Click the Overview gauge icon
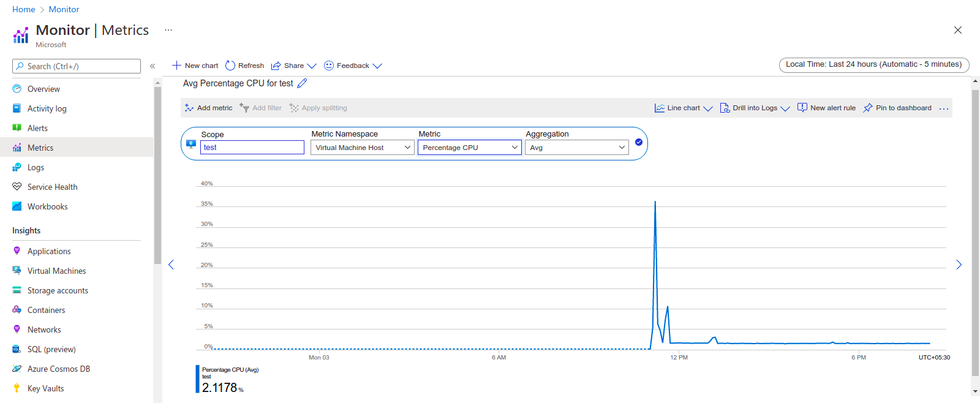980x403 pixels. (x=17, y=89)
